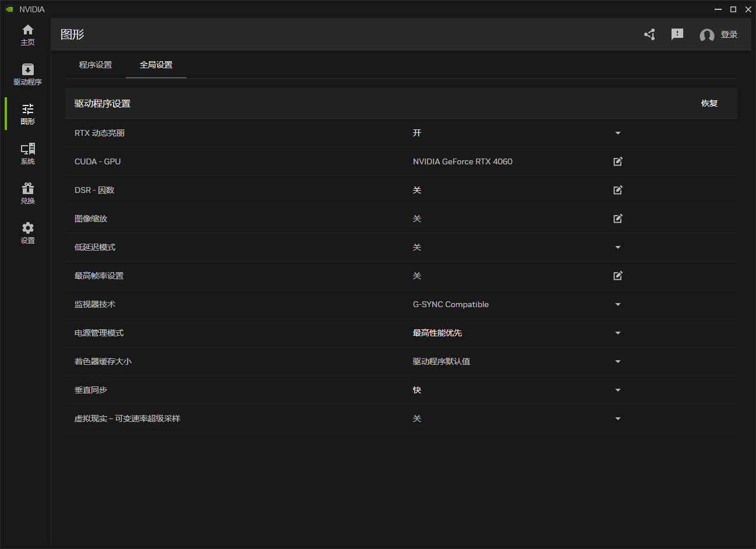Viewport: 756px width, 549px height.
Task: Open the 系统 system sidebar icon
Action: coord(27,154)
